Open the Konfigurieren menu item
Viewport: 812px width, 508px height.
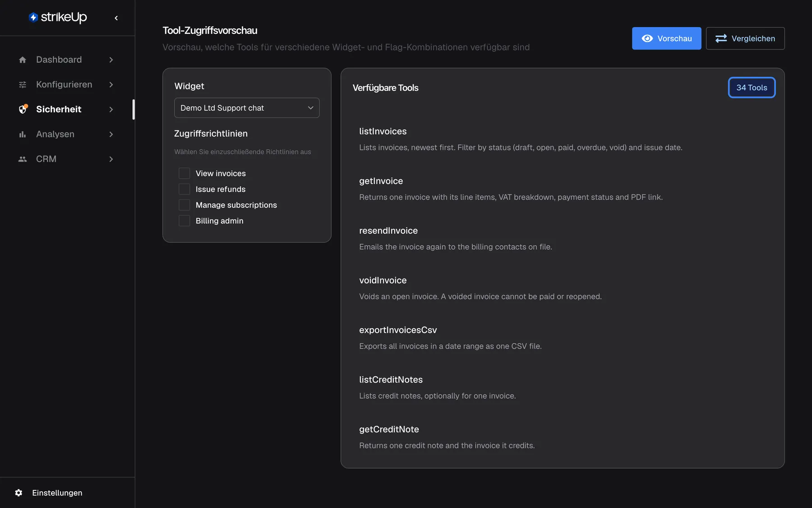point(67,84)
